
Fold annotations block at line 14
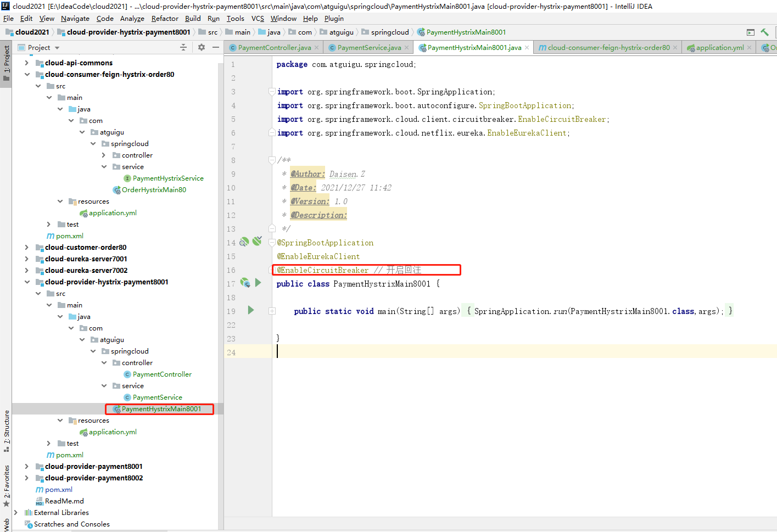click(x=272, y=242)
